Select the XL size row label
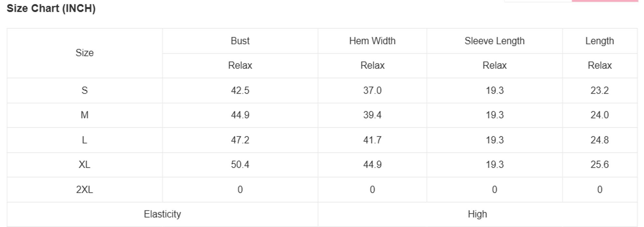This screenshot has width=644, height=227. click(x=85, y=164)
